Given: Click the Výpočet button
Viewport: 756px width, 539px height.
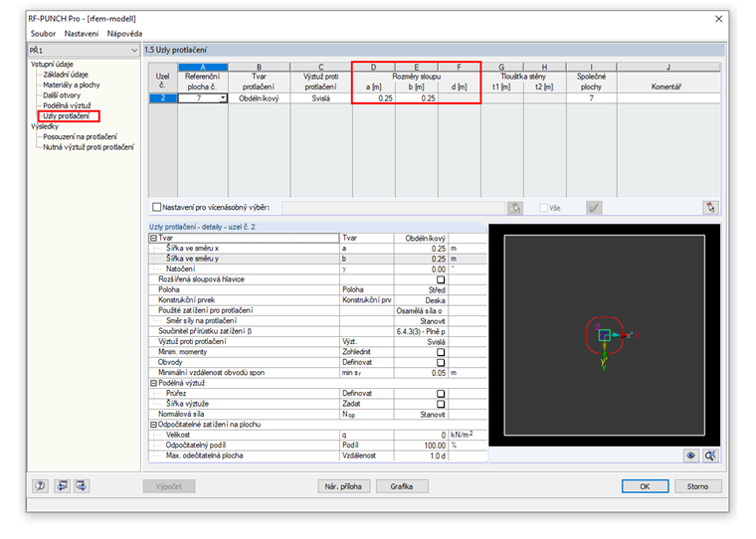Looking at the screenshot, I should click(169, 486).
